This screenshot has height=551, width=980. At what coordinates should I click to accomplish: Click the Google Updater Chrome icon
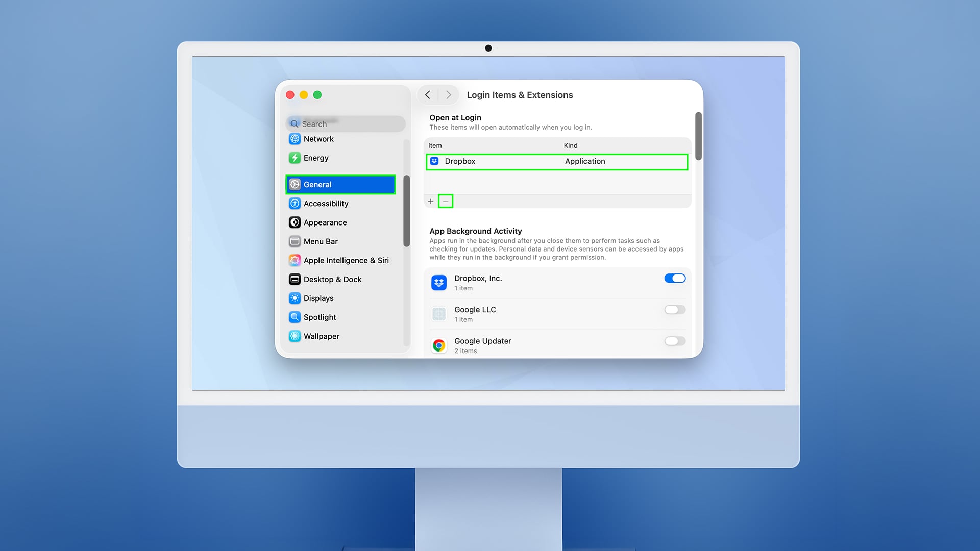coord(439,345)
